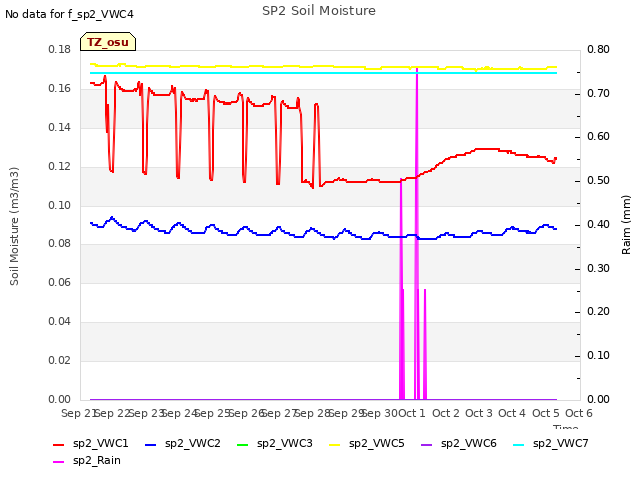The width and height of the screenshot is (640, 480).
Task: Click the Oct 3 x-axis date label
Action: 479,413
